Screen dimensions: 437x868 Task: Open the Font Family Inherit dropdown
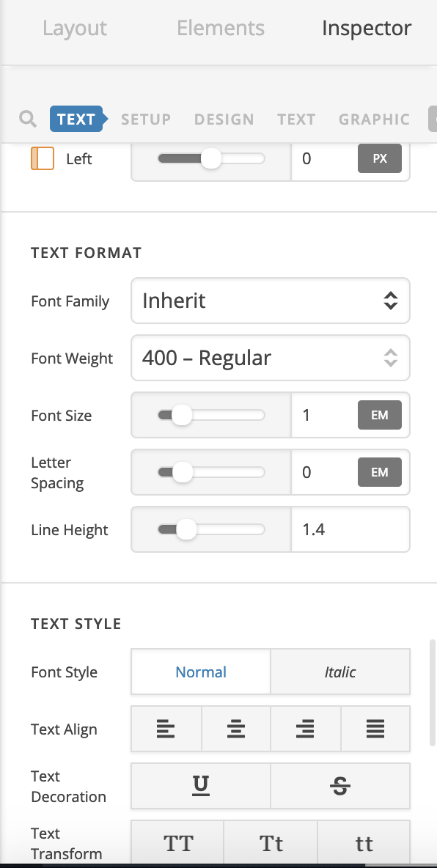pos(271,301)
